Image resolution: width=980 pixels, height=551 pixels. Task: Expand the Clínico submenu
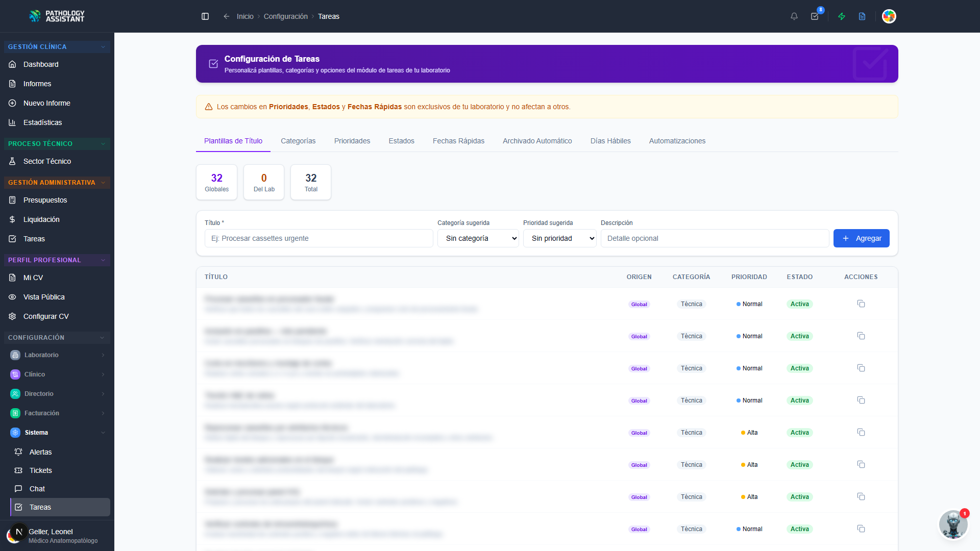tap(57, 374)
